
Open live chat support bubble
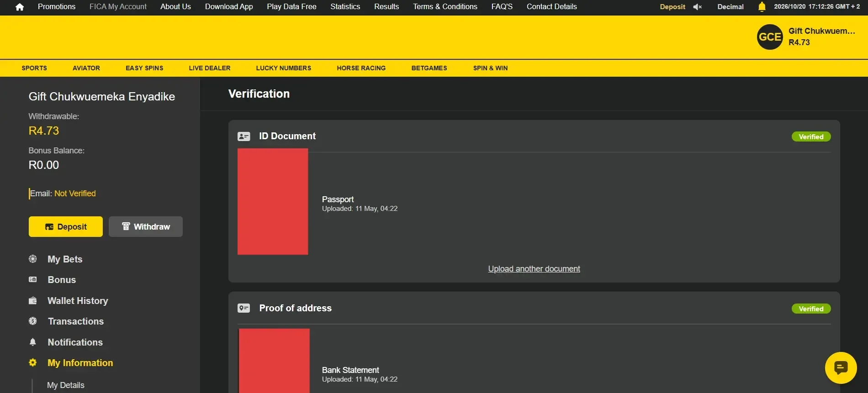[x=841, y=368]
